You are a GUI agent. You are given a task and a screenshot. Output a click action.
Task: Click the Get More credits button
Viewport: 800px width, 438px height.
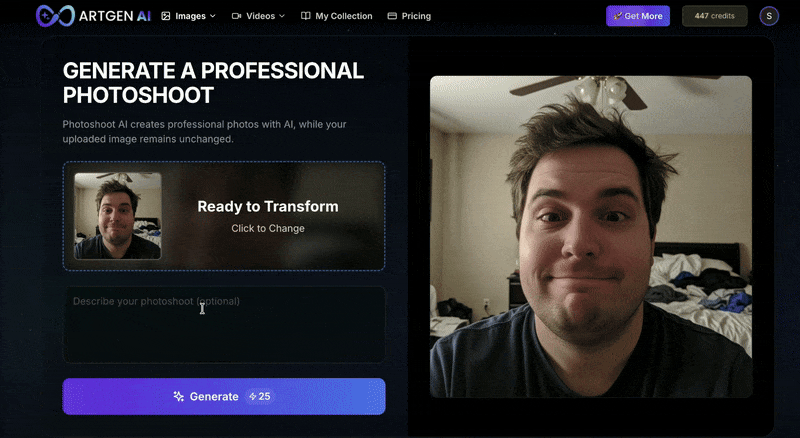(638, 16)
